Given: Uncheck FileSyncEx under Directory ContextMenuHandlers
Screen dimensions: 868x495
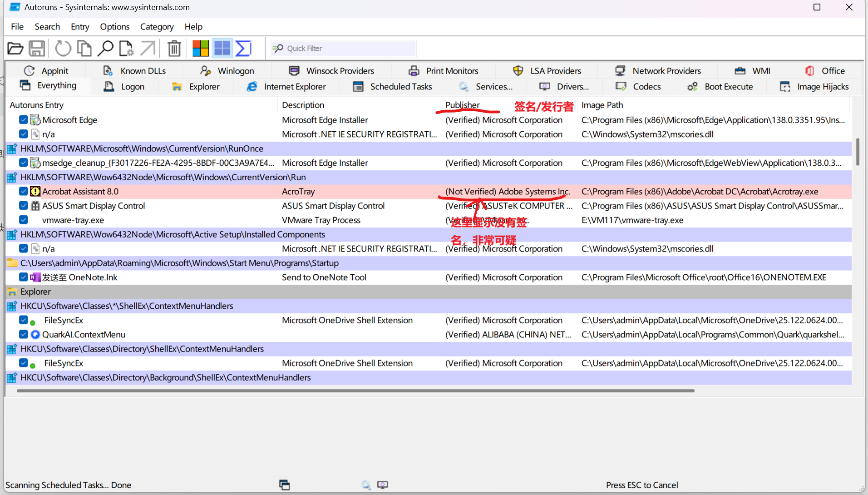Looking at the screenshot, I should [x=24, y=363].
